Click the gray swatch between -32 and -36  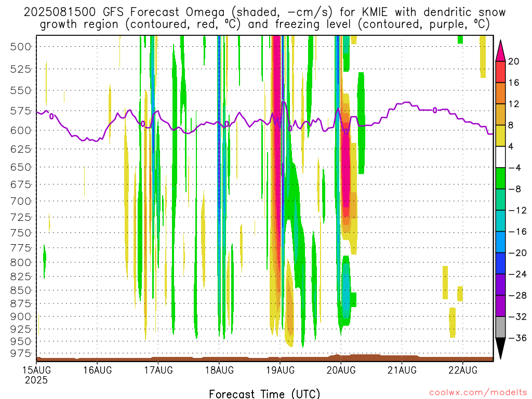tap(500, 327)
